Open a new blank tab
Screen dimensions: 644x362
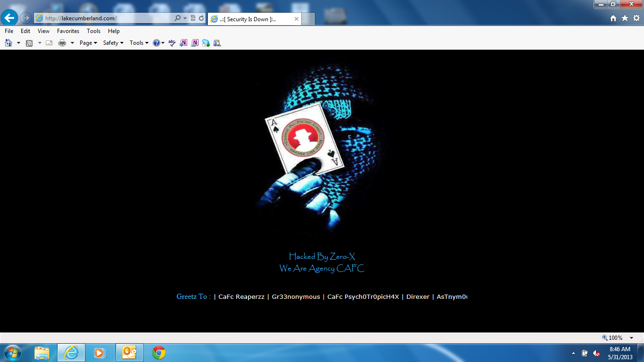pyautogui.click(x=308, y=19)
